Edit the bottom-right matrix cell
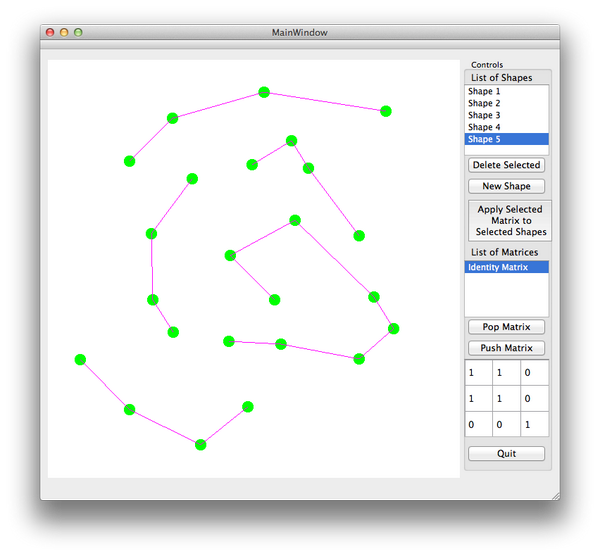Viewport: 600px width, 556px height. point(535,424)
